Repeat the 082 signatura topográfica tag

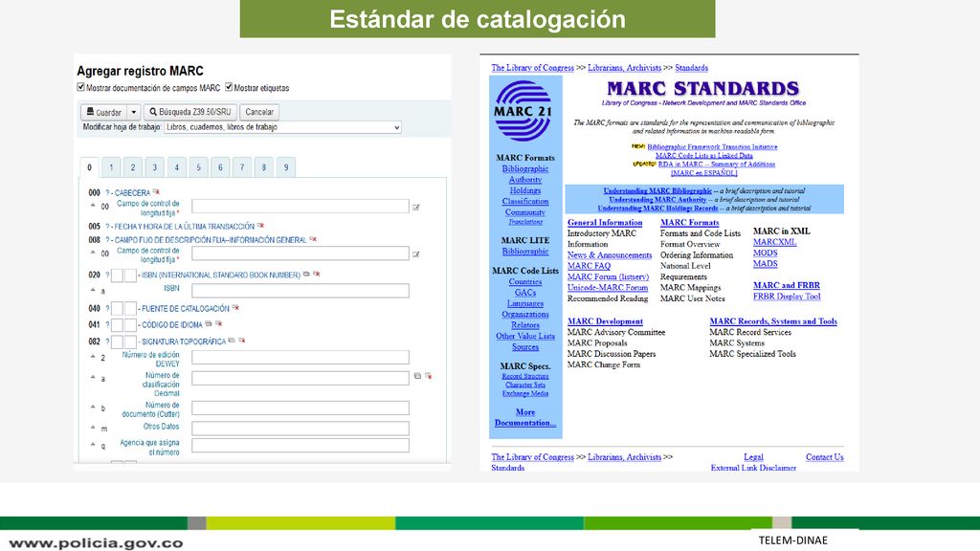232,341
